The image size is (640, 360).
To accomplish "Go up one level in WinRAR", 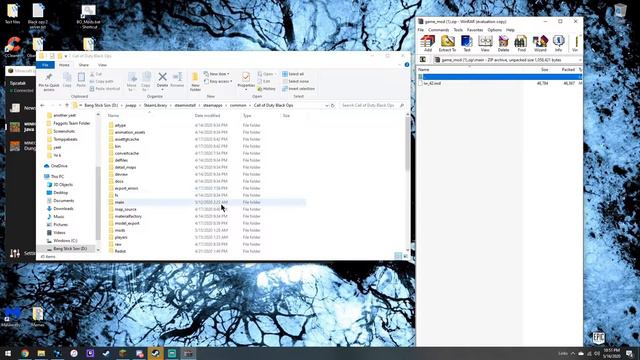I will [x=423, y=60].
